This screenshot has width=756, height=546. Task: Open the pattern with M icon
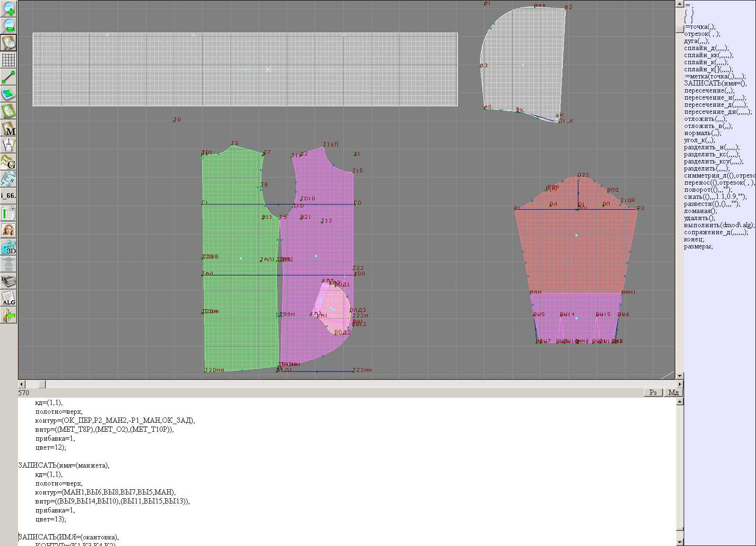(x=9, y=128)
